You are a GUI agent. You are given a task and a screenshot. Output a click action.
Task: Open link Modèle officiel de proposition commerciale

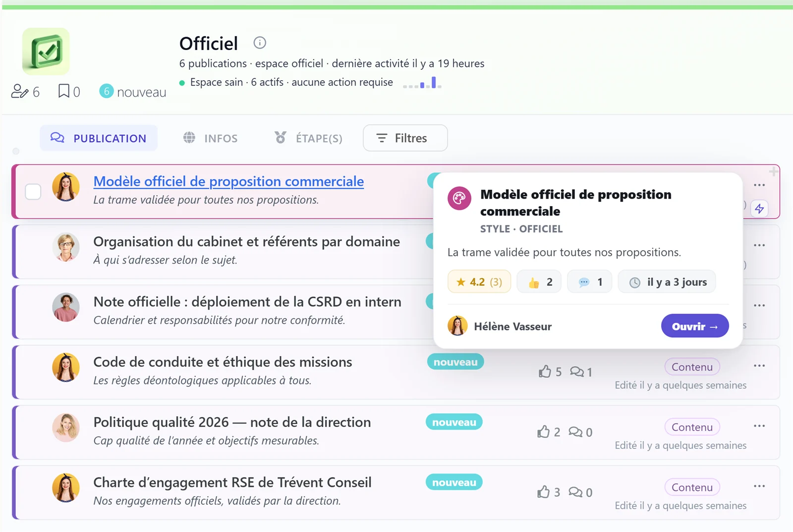click(x=228, y=181)
